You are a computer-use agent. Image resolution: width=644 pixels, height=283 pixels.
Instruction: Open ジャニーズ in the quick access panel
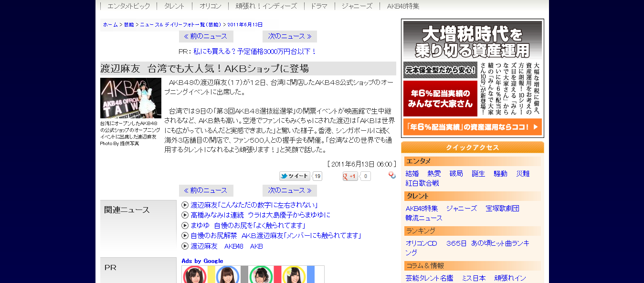point(462,209)
